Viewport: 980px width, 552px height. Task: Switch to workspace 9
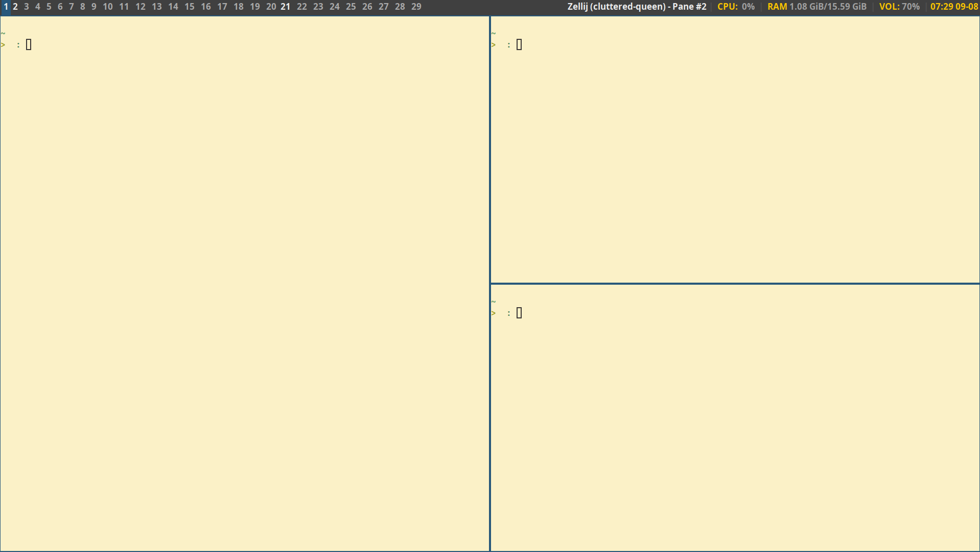coord(94,7)
